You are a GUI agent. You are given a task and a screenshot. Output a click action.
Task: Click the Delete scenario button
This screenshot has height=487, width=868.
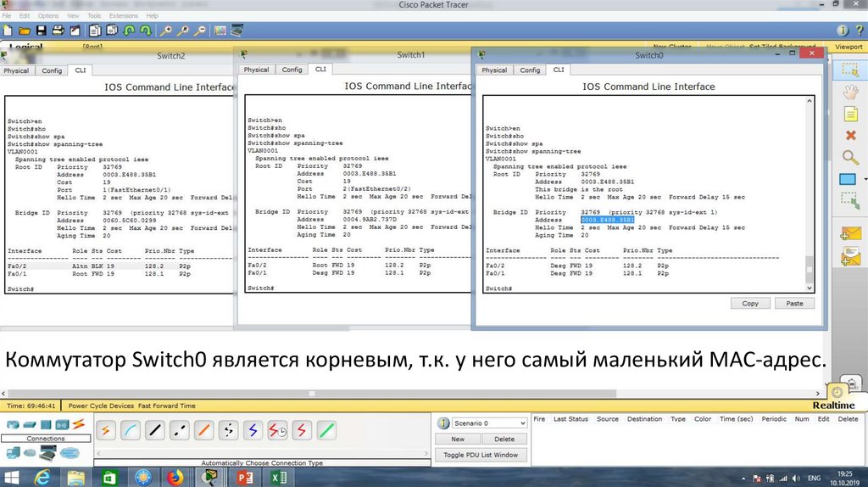pos(504,439)
